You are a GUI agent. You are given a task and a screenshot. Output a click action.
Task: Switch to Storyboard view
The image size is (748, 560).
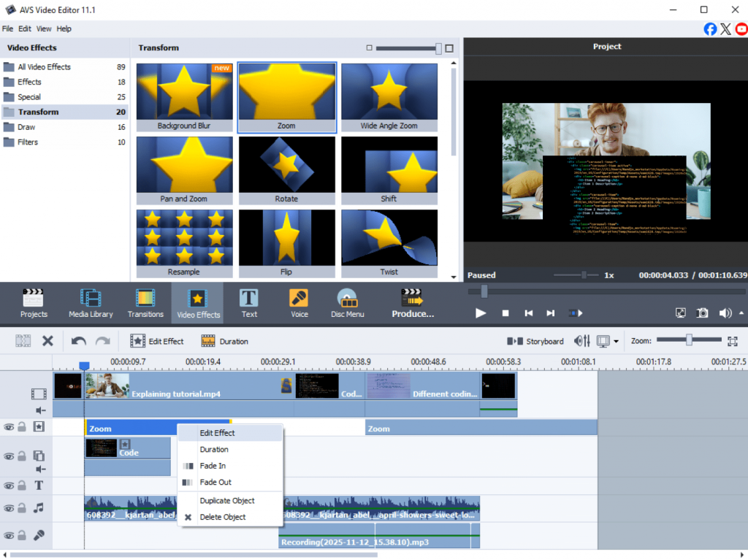tap(536, 341)
